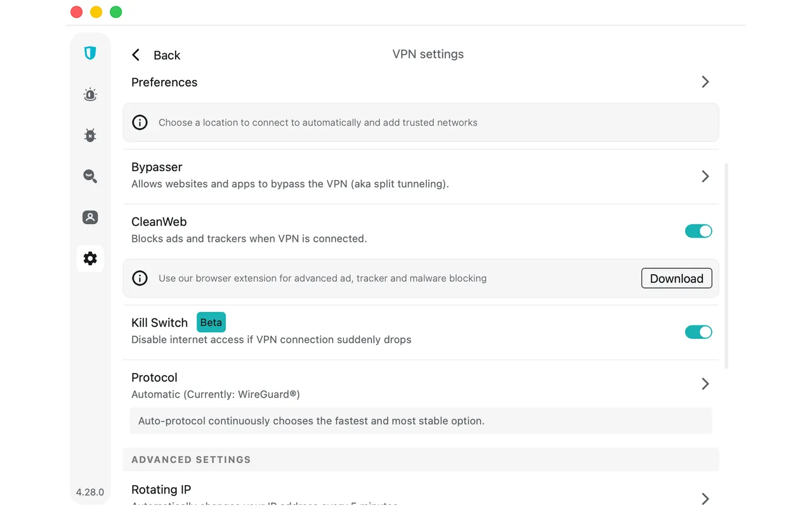Open the Alert siren icon in sidebar
The image size is (812, 510).
[90, 95]
